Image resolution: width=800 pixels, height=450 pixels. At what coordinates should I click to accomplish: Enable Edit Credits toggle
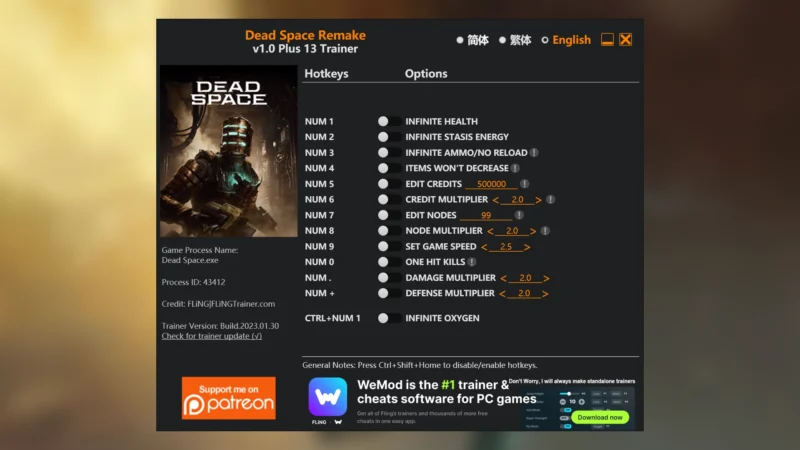[389, 184]
